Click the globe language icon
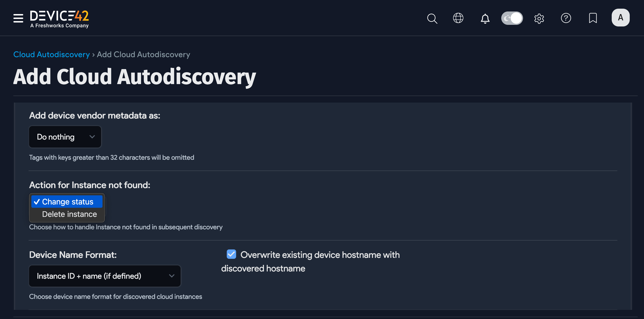Image resolution: width=644 pixels, height=319 pixels. click(x=458, y=18)
